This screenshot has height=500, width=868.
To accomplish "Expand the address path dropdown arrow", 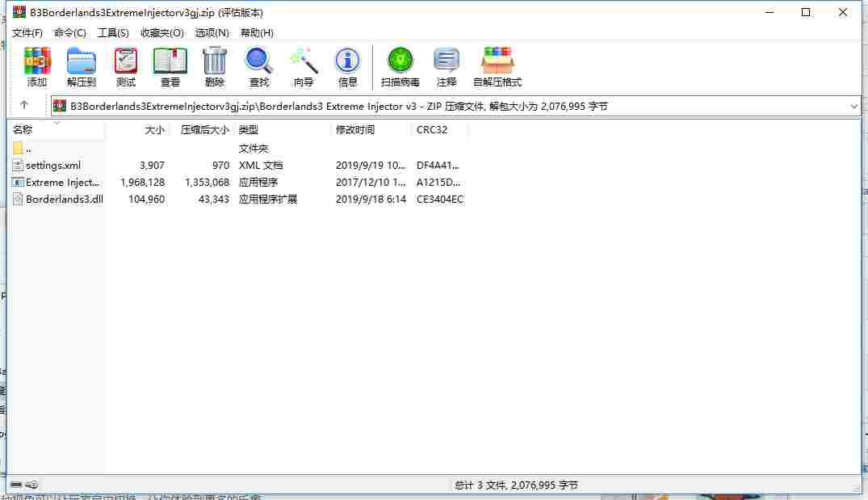I will tap(853, 106).
